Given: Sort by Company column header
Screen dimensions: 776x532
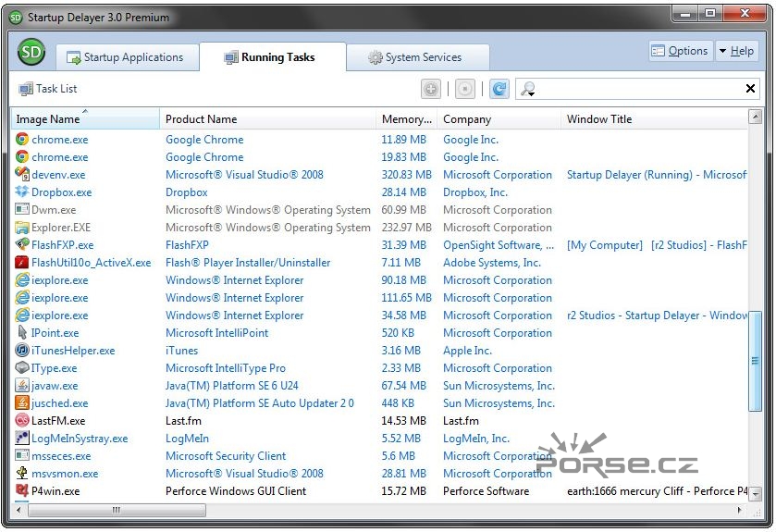Looking at the screenshot, I should click(x=499, y=119).
